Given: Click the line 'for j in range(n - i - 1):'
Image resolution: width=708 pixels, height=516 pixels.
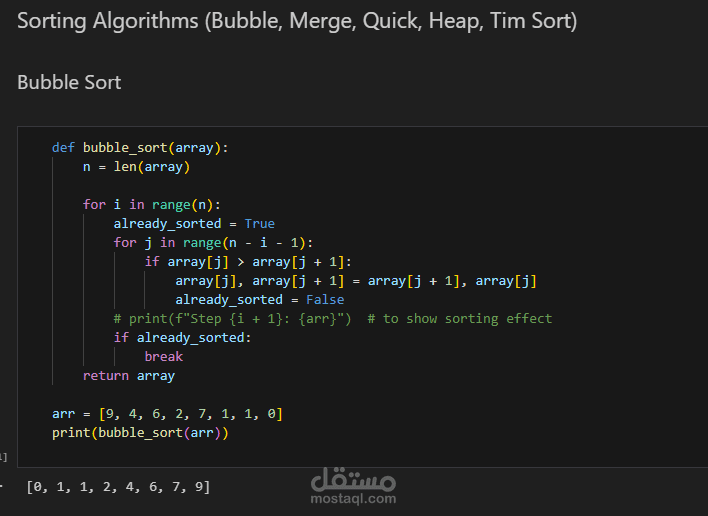Looking at the screenshot, I should tap(213, 243).
